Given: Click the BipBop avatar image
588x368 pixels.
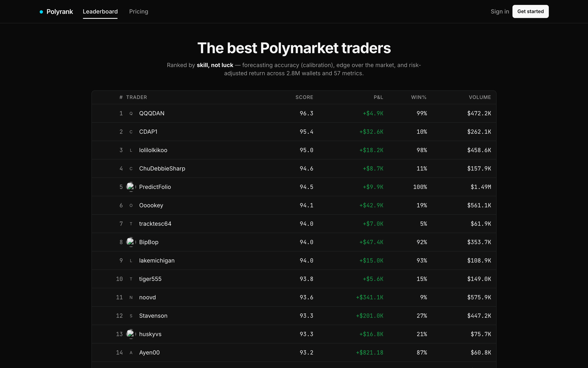Looking at the screenshot, I should 131,242.
